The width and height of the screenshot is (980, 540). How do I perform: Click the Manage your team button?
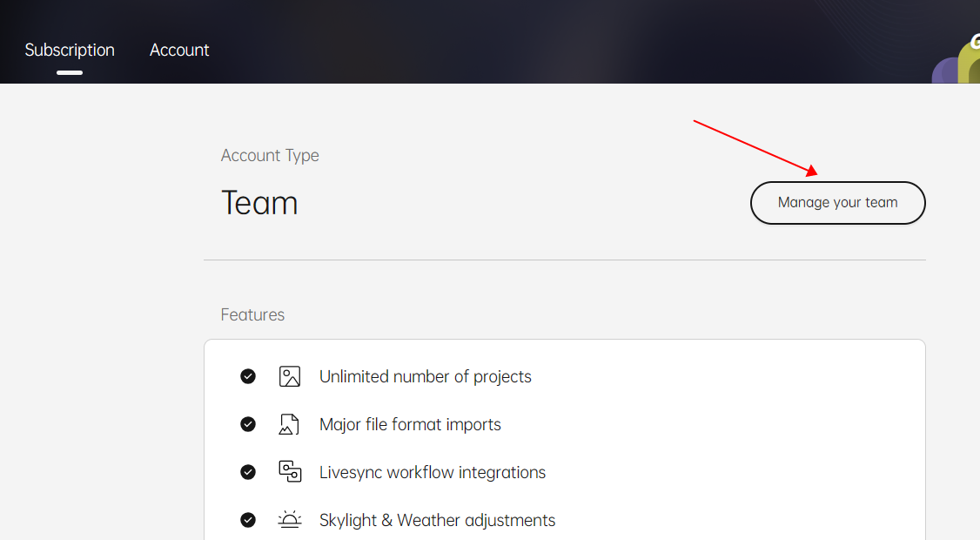pos(837,203)
